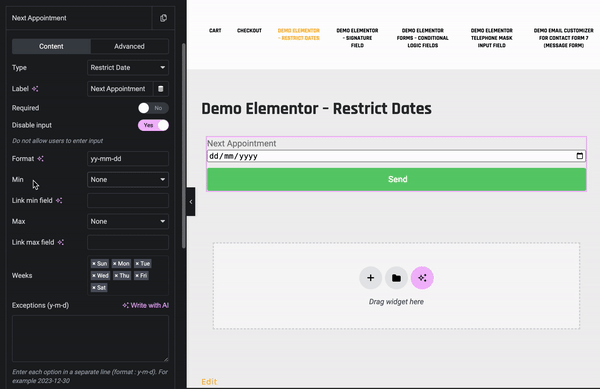Open the Type dropdown showing Restrict Date
The image size is (600, 389).
(128, 68)
